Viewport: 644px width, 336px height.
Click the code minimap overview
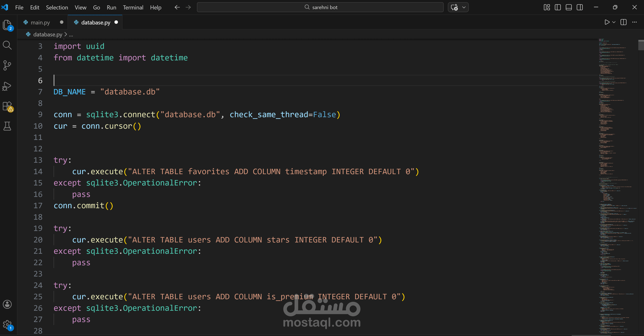click(618, 186)
